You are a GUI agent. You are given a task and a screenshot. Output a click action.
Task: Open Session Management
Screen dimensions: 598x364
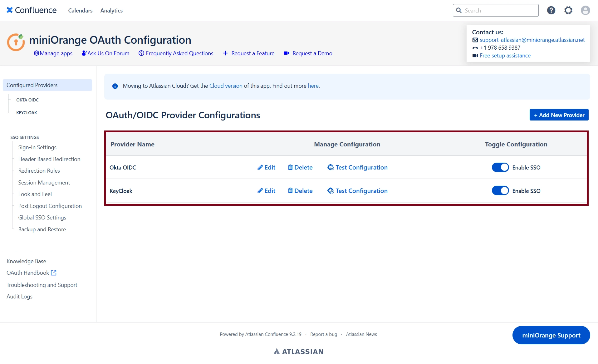click(44, 183)
